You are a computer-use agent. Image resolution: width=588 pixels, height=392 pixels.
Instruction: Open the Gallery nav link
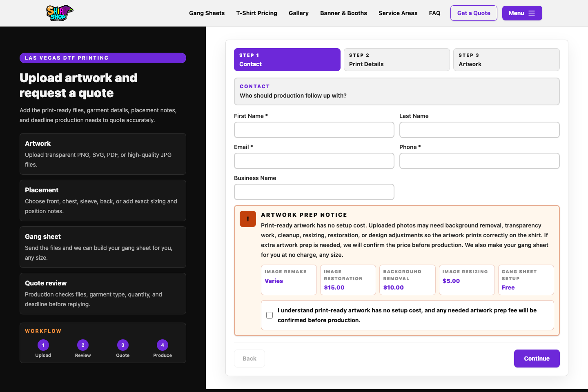[298, 13]
